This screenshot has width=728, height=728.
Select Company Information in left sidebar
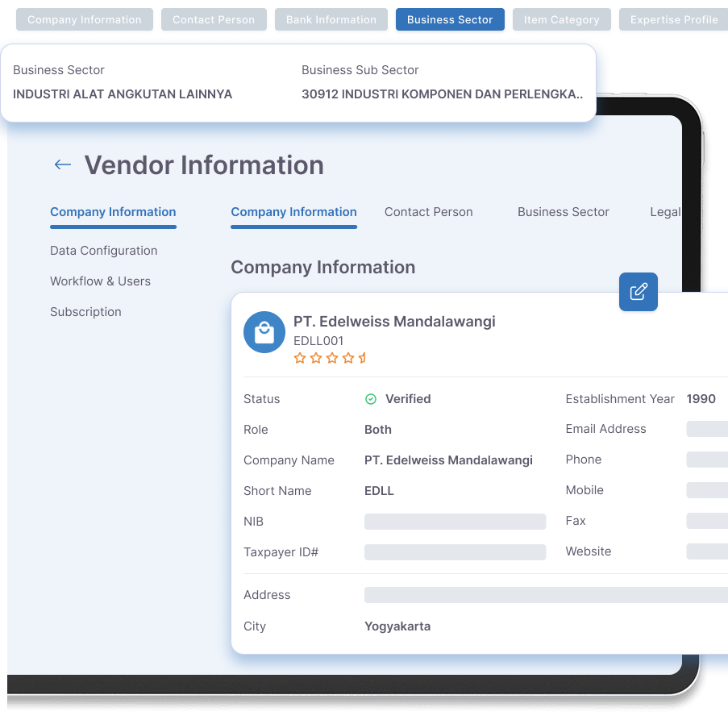tap(113, 212)
